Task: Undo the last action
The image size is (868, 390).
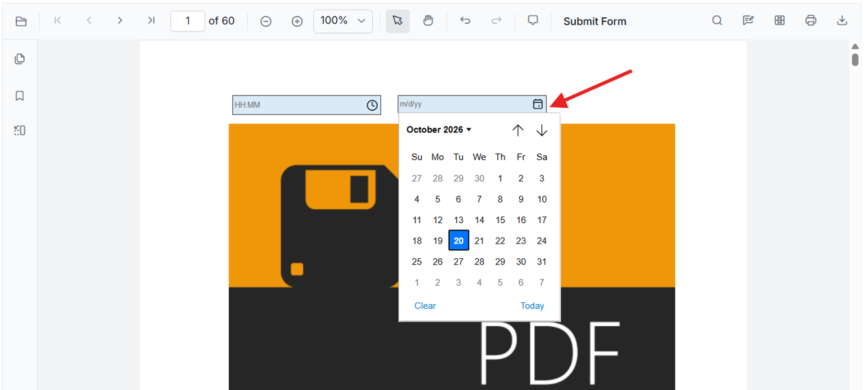Action: pyautogui.click(x=466, y=21)
